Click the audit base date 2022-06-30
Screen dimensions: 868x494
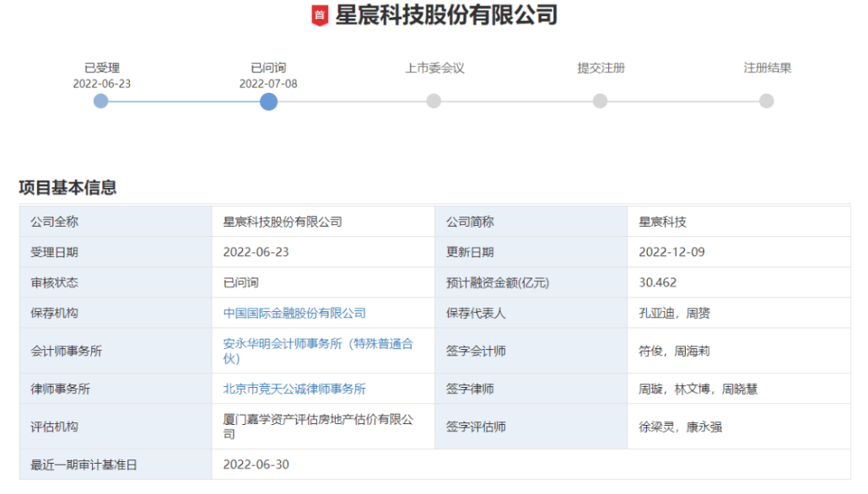256,464
